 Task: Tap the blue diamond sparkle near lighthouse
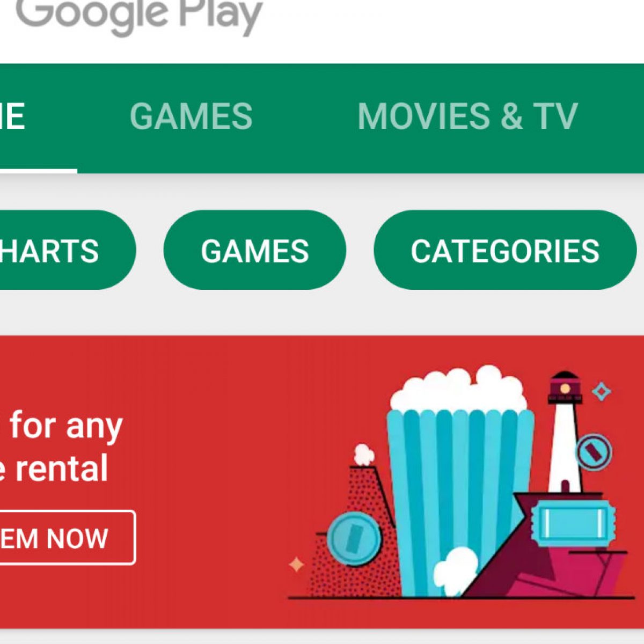[602, 392]
